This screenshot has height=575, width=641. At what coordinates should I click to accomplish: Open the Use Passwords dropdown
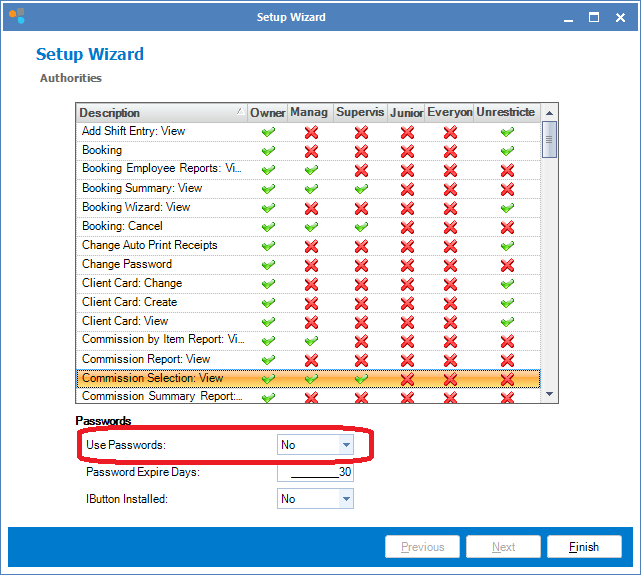tap(345, 445)
